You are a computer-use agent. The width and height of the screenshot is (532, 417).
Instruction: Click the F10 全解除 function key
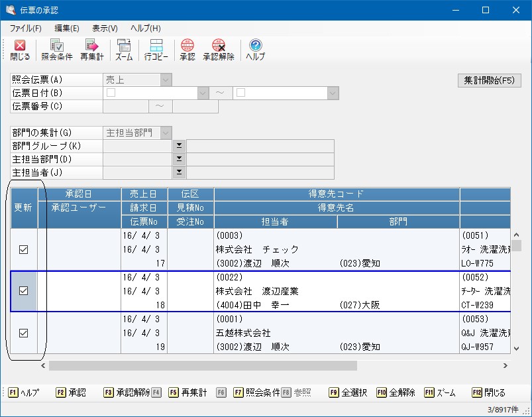[x=396, y=392]
